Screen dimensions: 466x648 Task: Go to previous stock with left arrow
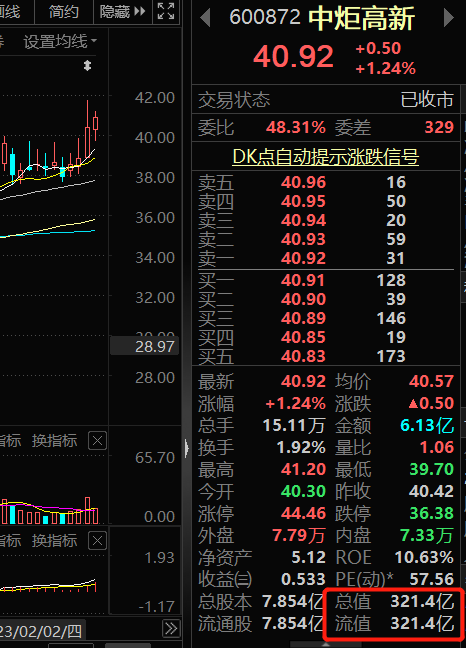click(x=205, y=18)
